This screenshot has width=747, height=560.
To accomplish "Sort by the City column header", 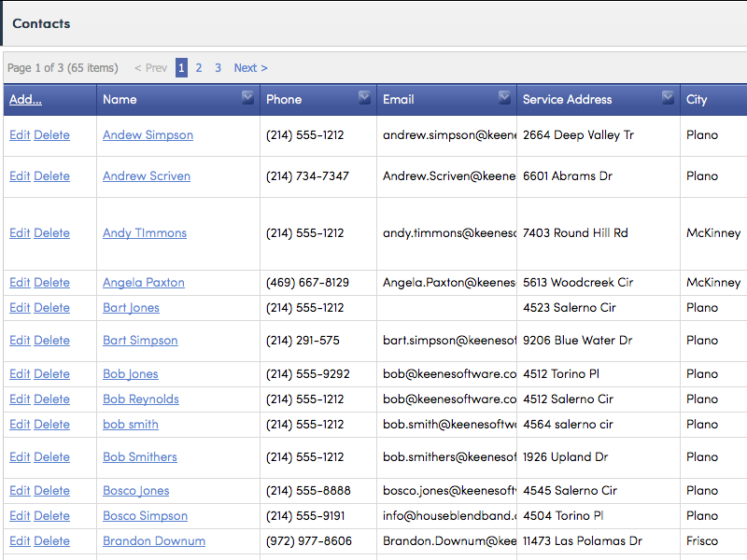I will (697, 99).
